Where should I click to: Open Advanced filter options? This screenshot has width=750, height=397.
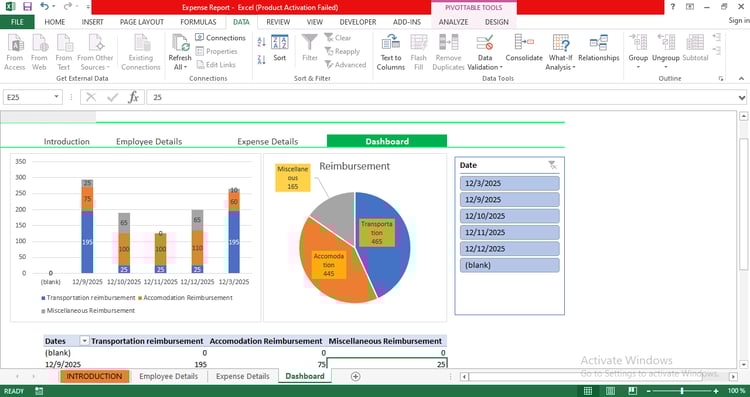345,65
